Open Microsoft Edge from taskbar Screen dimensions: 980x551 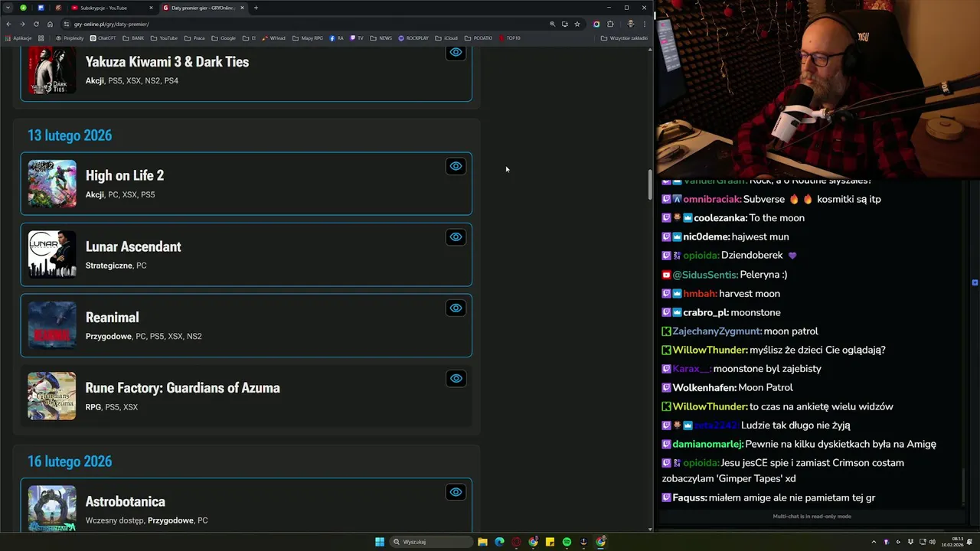499,542
